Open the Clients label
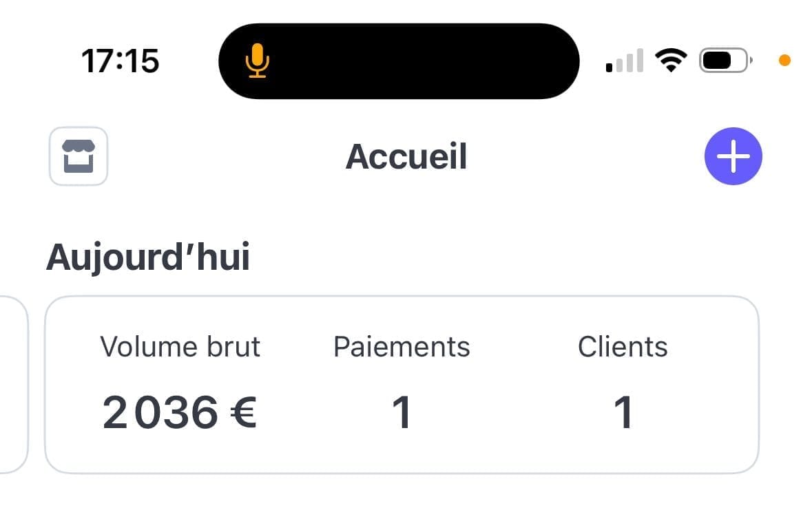Screen dimensions: 812x521 (623, 347)
